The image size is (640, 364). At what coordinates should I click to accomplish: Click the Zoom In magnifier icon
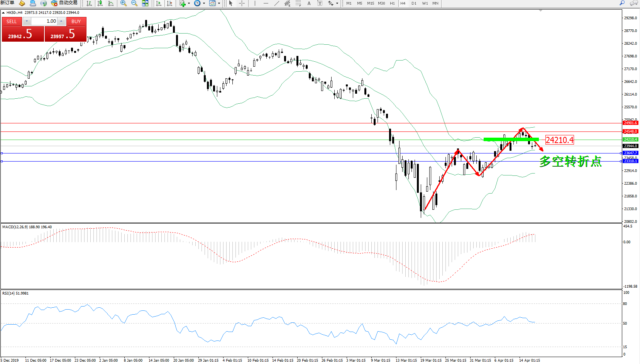click(124, 3)
